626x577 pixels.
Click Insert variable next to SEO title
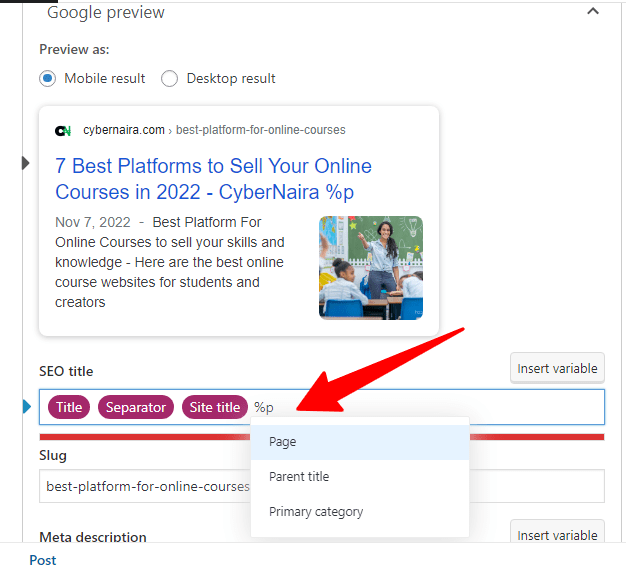(x=557, y=368)
